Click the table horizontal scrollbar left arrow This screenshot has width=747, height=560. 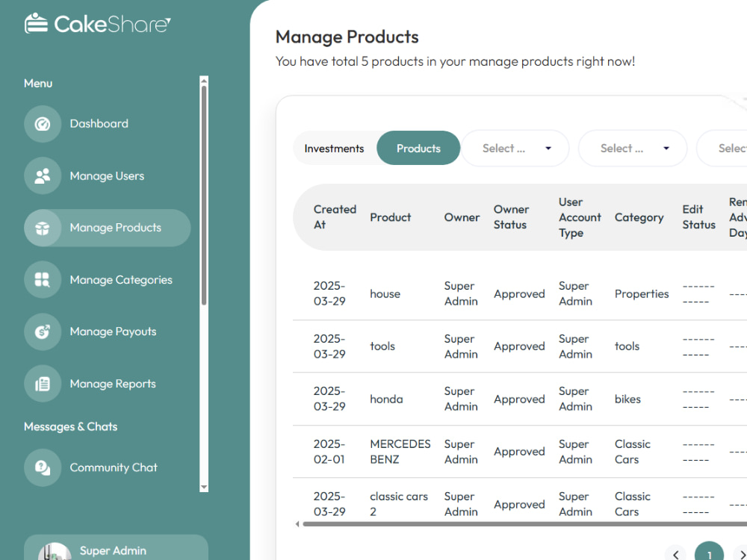coord(297,524)
